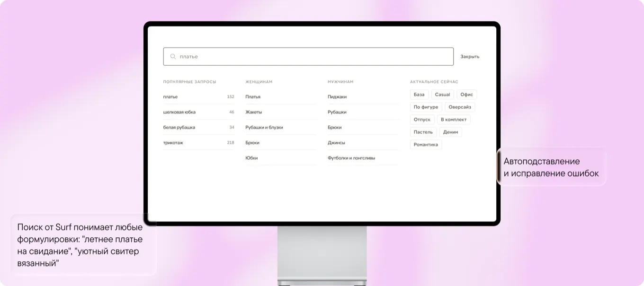The width and height of the screenshot is (644, 286).
Task: Click the "Закрыть" link to close search
Action: coord(470,57)
